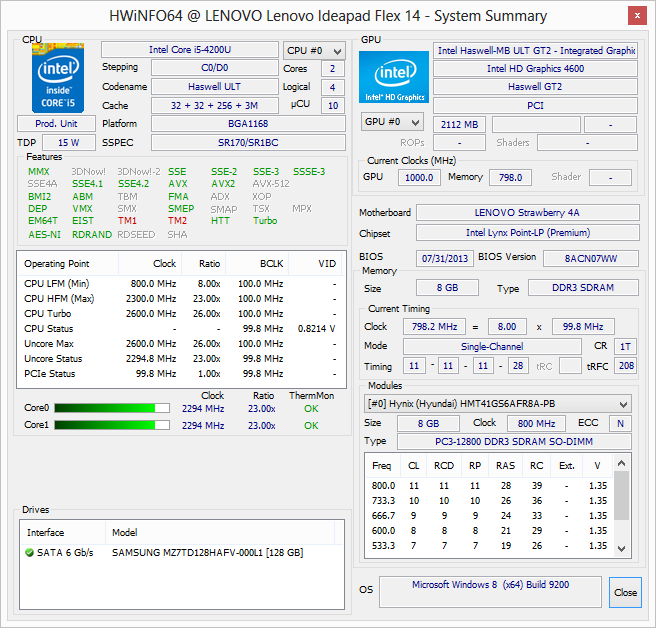Screen dimensions: 656x628
Task: Click the tRFC 208 field
Action: tap(626, 366)
